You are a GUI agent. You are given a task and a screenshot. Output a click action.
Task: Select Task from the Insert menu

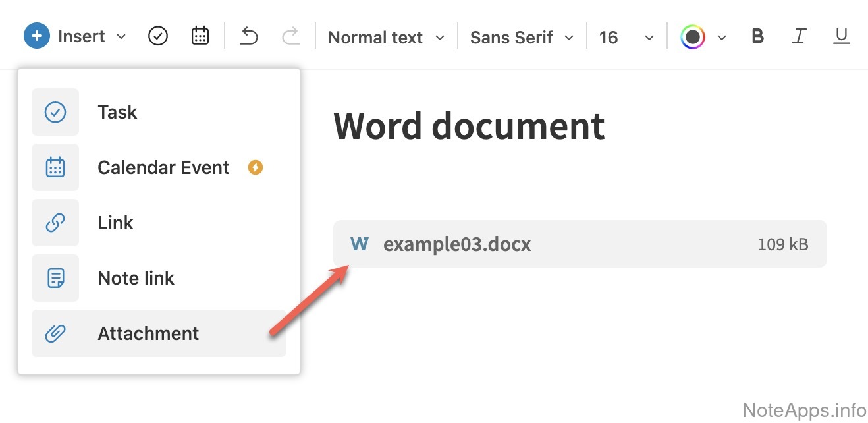click(x=117, y=112)
